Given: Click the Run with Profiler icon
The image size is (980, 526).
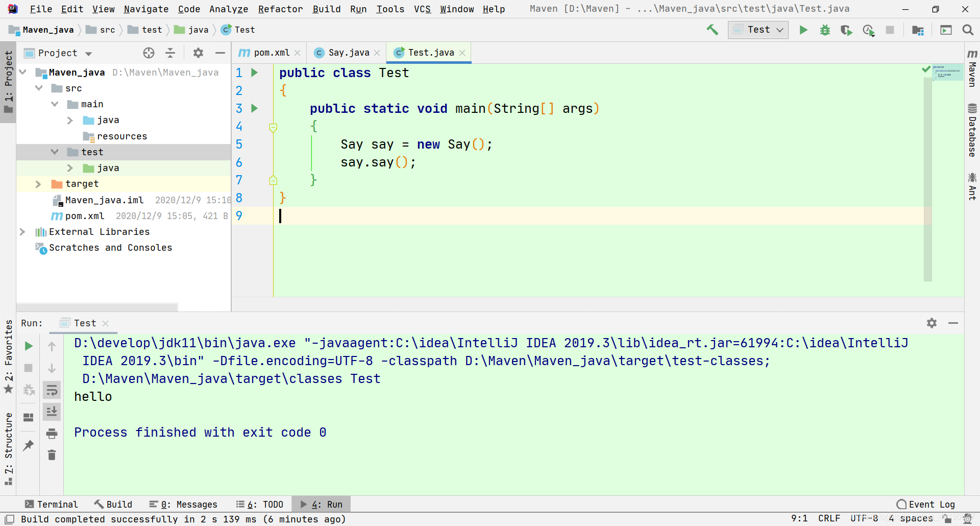Looking at the screenshot, I should point(868,30).
